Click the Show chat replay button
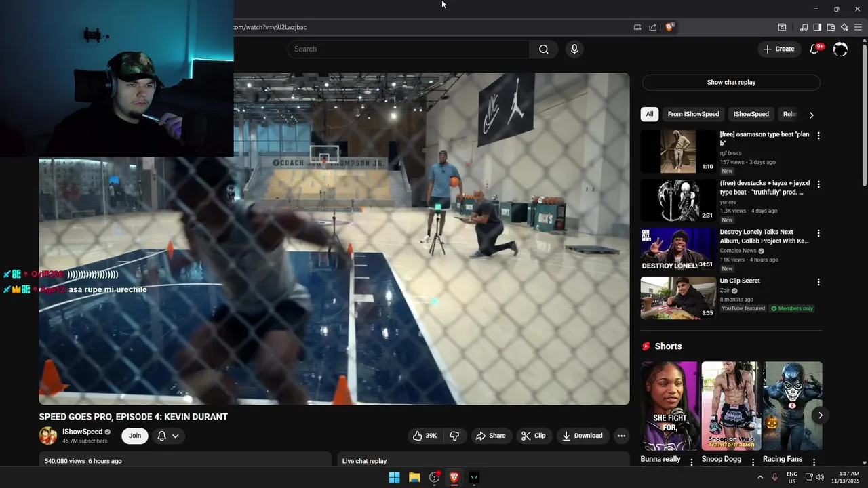 click(x=731, y=83)
